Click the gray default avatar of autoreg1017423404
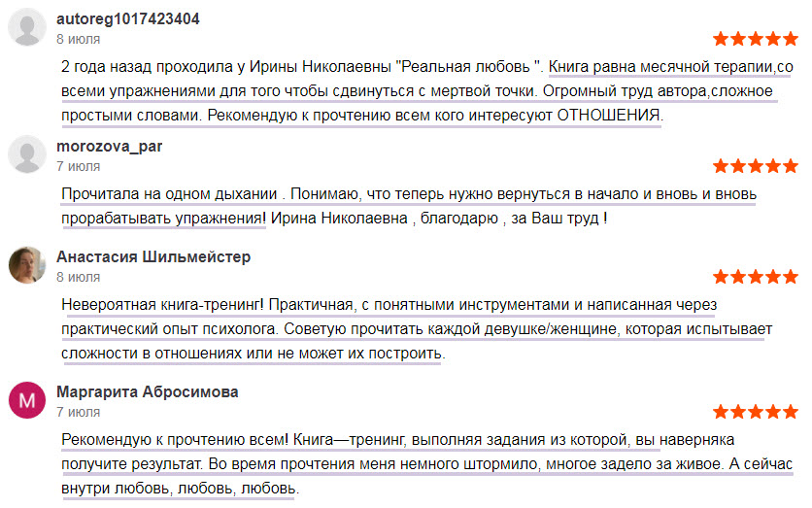 click(x=27, y=28)
